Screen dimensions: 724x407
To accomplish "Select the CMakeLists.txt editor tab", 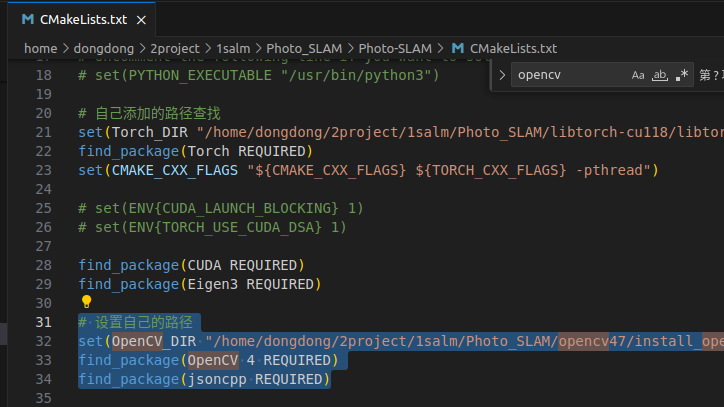I will (x=82, y=19).
